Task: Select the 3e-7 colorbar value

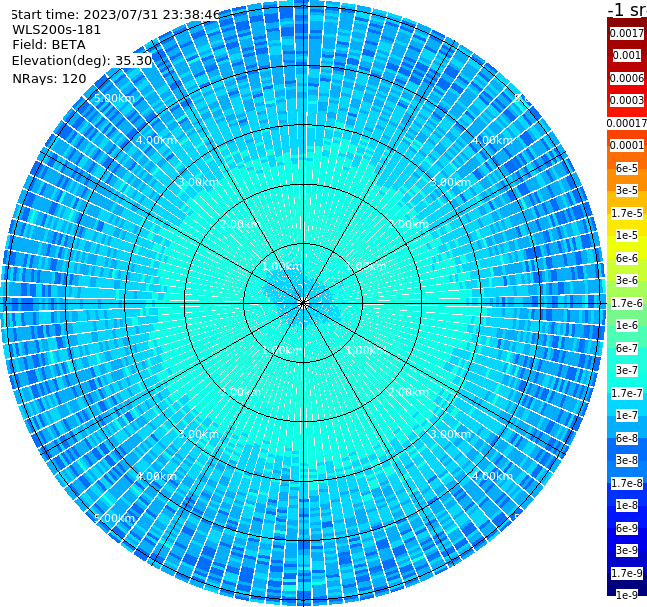Action: (627, 370)
